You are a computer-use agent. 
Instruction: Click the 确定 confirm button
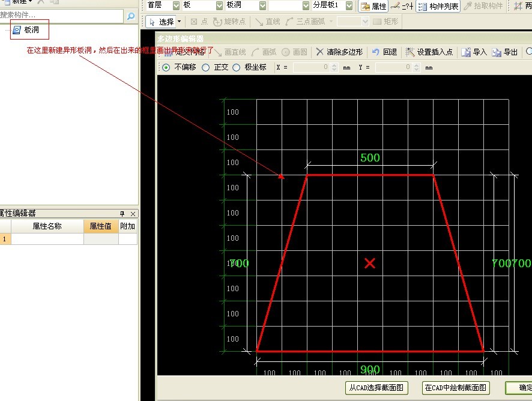click(519, 388)
